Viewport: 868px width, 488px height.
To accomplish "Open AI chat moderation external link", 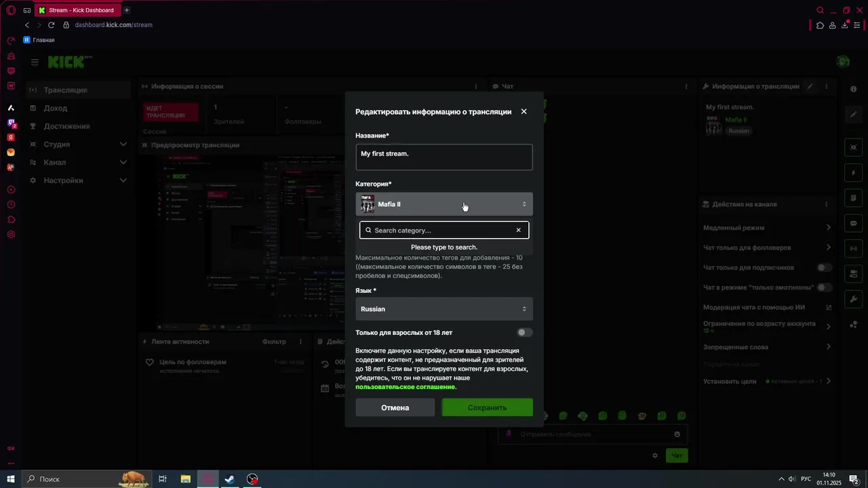I will coord(829,308).
